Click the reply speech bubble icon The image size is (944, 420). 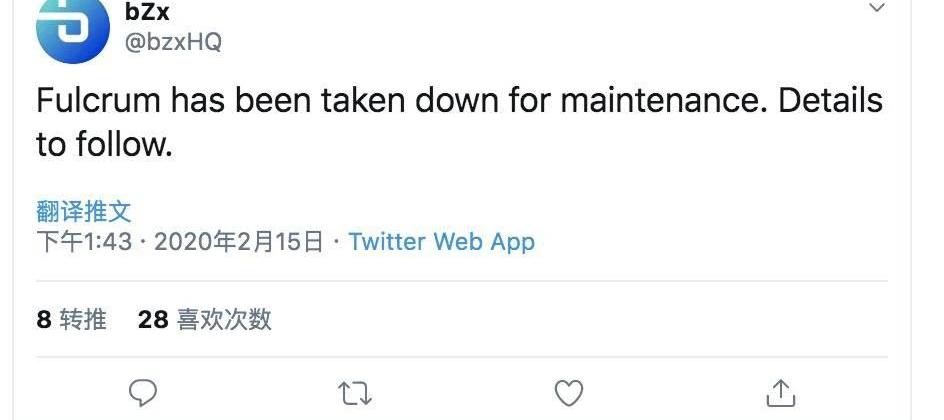click(x=143, y=394)
